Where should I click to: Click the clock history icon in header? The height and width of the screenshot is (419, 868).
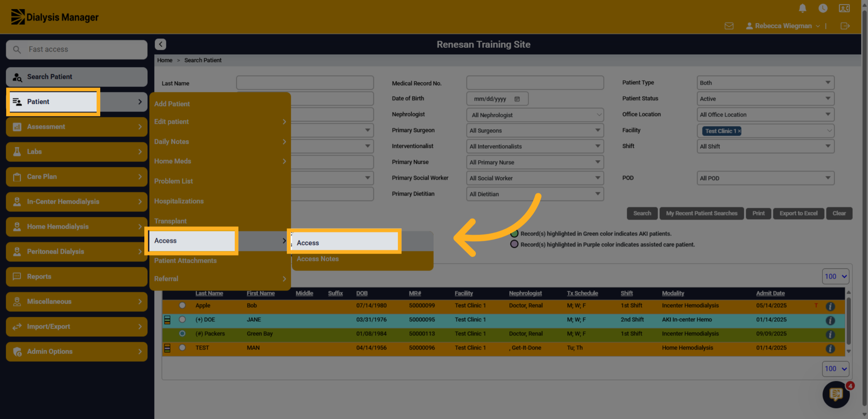click(823, 8)
